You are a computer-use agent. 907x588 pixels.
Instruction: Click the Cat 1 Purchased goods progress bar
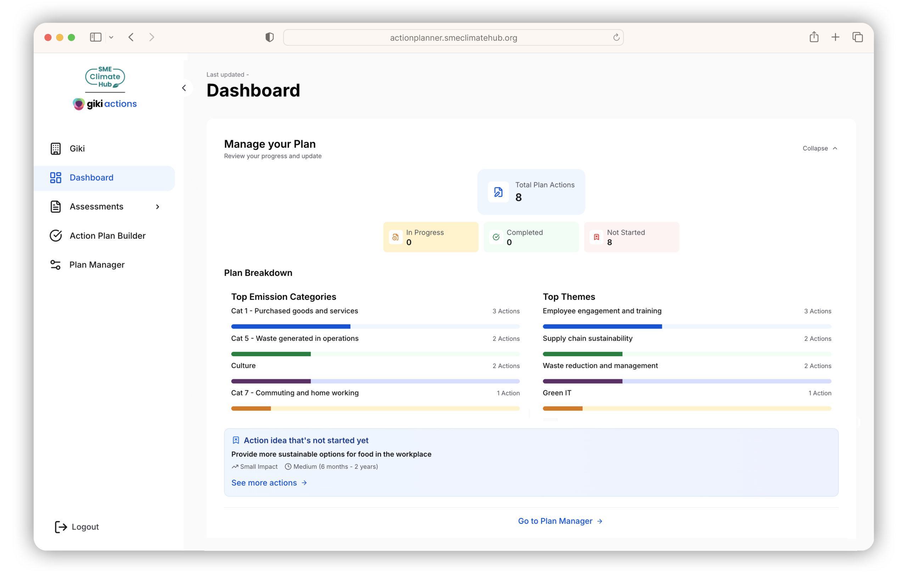pyautogui.click(x=375, y=327)
